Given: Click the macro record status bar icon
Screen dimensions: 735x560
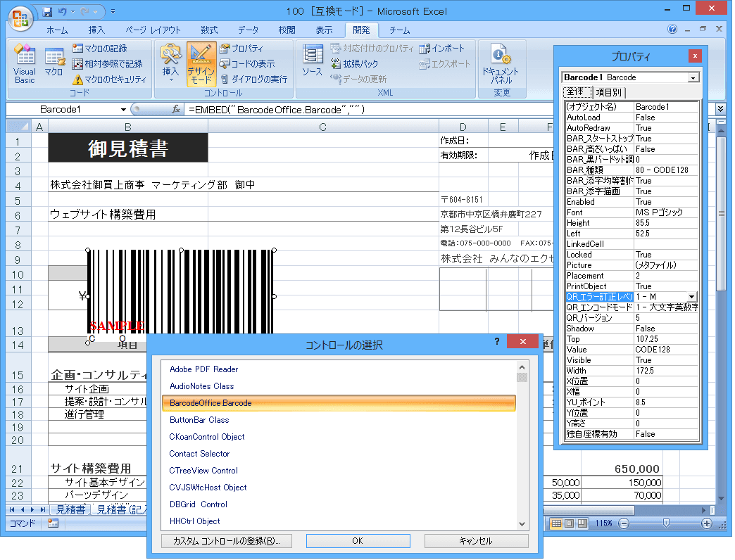Looking at the screenshot, I should (x=53, y=523).
